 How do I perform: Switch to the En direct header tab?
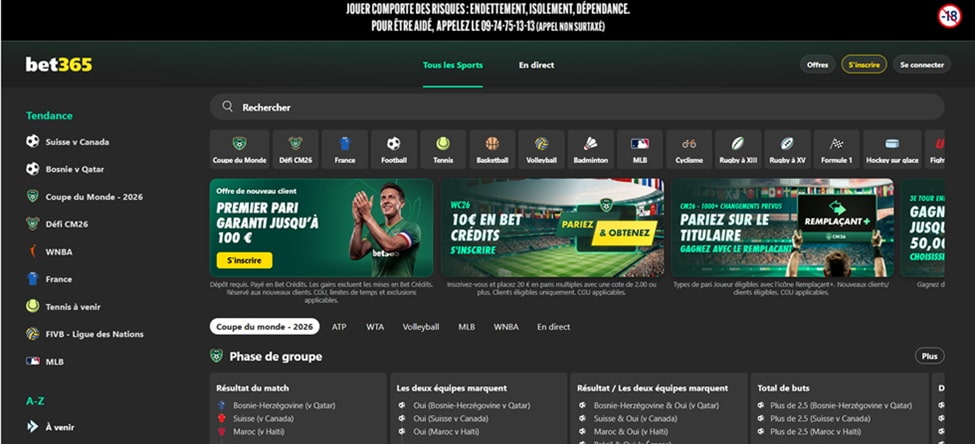pos(537,65)
